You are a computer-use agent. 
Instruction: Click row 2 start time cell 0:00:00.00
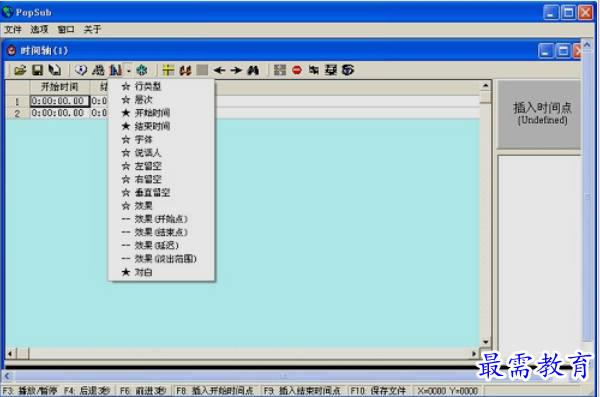(x=60, y=113)
